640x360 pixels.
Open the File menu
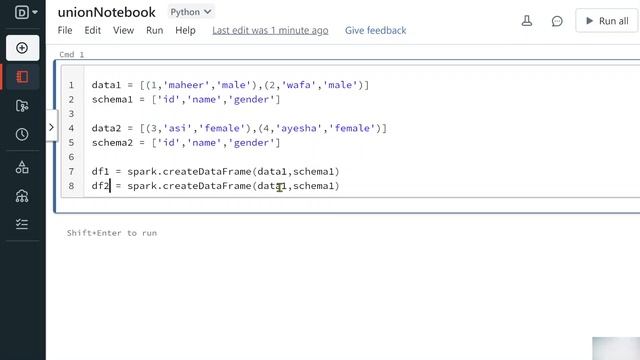pyautogui.click(x=65, y=31)
